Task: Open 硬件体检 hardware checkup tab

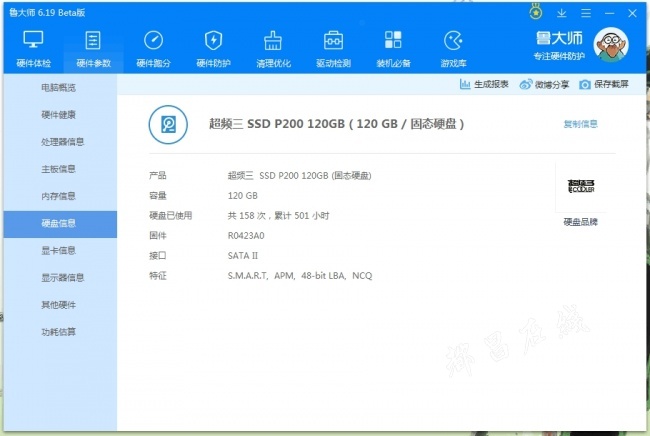Action: (34, 49)
